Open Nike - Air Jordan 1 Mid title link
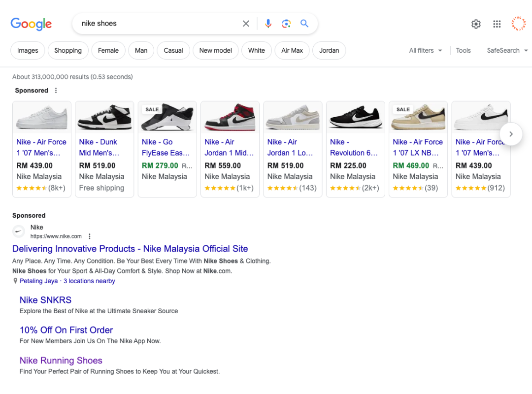 [x=229, y=147]
